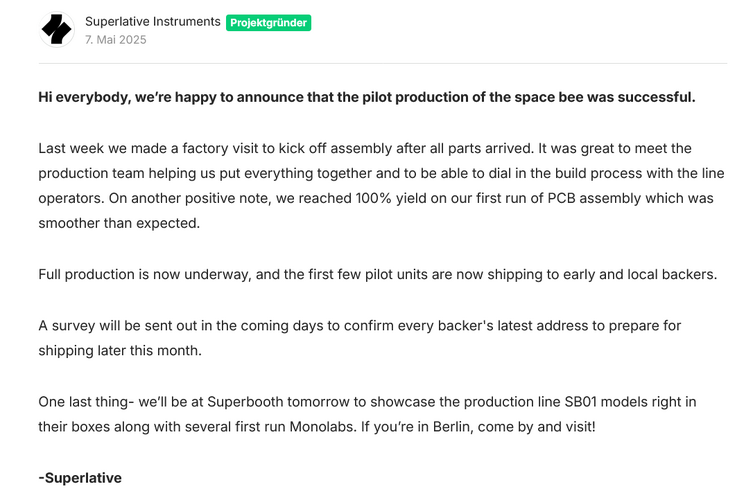Click the paragraph starting "A survey will be sent"
Image resolution: width=753 pixels, height=500 pixels.
tap(359, 326)
